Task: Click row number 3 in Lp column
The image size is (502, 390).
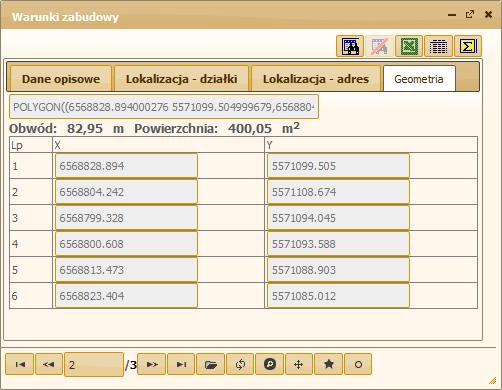Action: coord(15,218)
